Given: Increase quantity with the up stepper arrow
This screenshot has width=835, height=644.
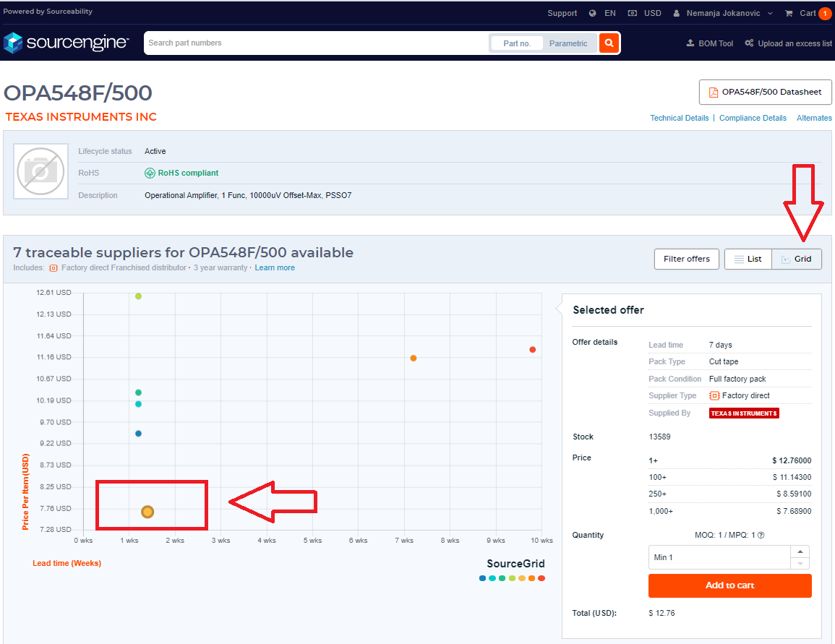Looking at the screenshot, I should [x=800, y=552].
